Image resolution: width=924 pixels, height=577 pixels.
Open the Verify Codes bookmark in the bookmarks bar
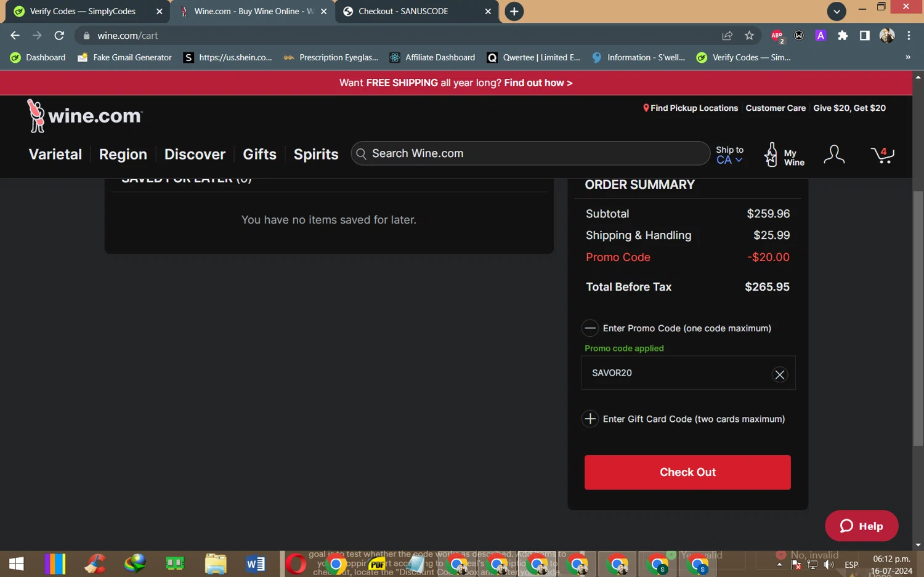744,57
